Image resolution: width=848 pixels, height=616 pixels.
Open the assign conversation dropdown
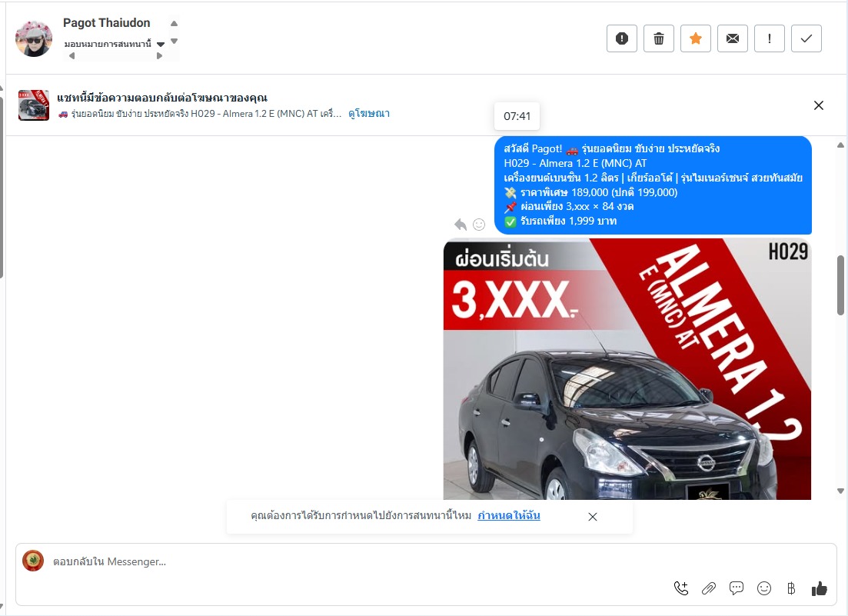[114, 44]
